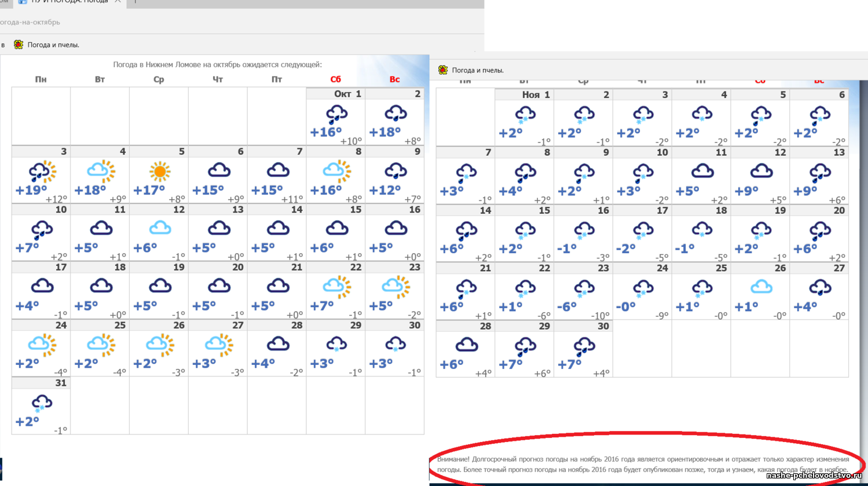Click the October 22 partly sunny icon

point(337,287)
